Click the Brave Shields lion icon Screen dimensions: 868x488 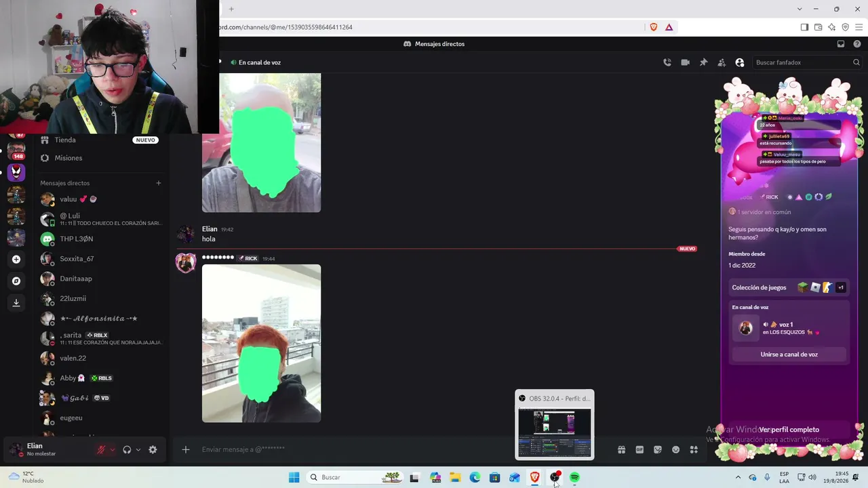point(654,27)
